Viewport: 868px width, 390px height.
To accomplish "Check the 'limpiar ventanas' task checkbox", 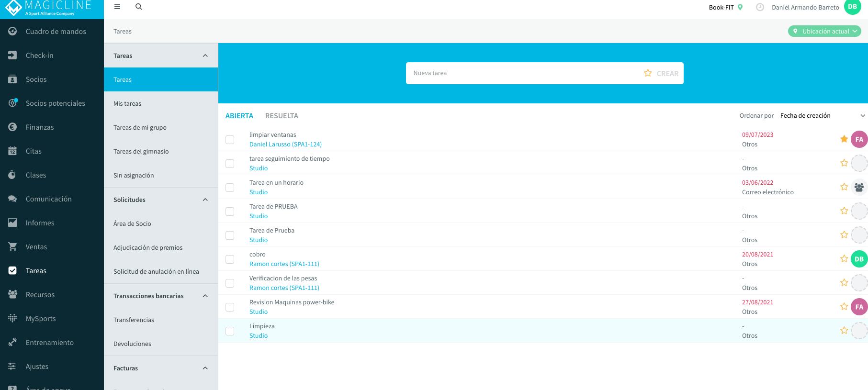I will pyautogui.click(x=230, y=140).
